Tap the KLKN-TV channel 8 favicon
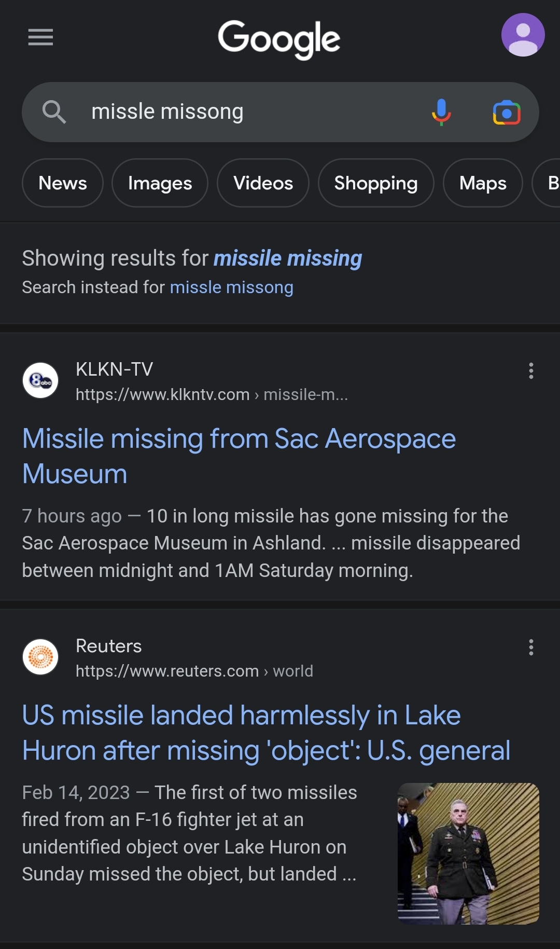The width and height of the screenshot is (560, 949). click(40, 380)
